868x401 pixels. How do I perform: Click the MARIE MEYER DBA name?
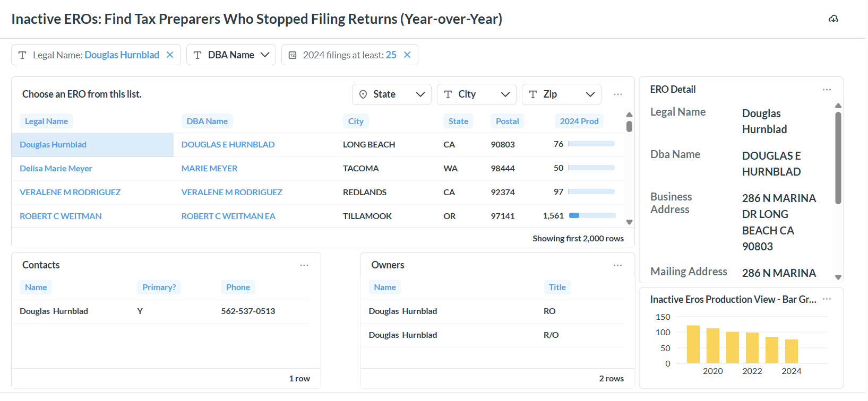coord(209,168)
